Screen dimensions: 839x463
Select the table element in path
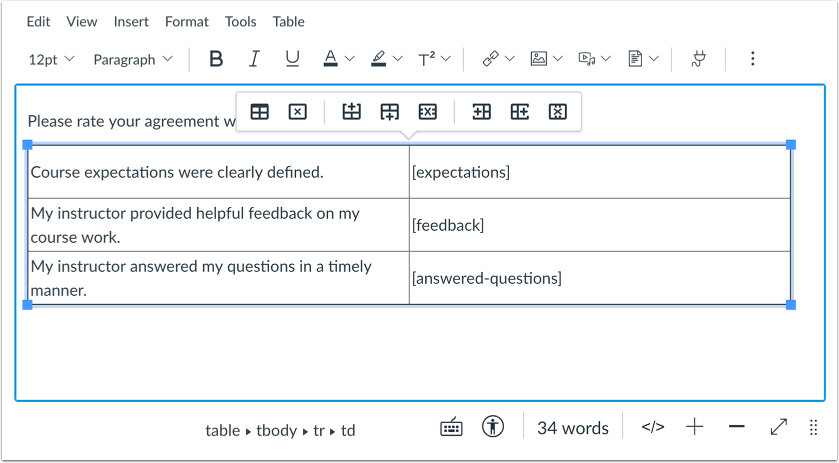[x=223, y=430]
